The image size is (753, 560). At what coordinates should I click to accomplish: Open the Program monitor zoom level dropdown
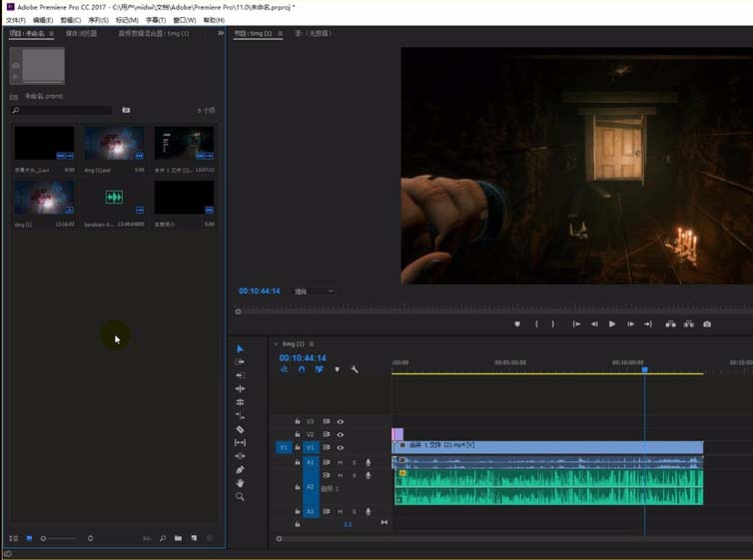click(x=314, y=291)
